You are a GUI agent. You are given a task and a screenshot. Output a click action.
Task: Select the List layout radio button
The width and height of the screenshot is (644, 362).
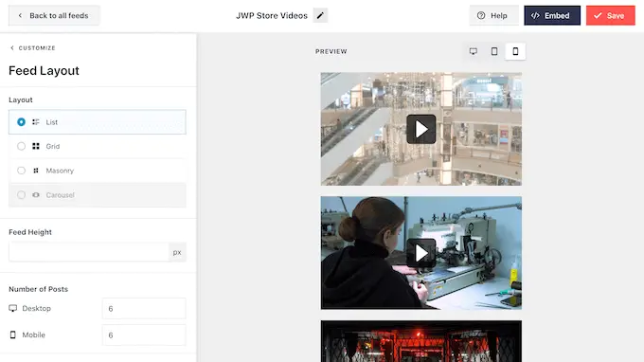tap(21, 122)
